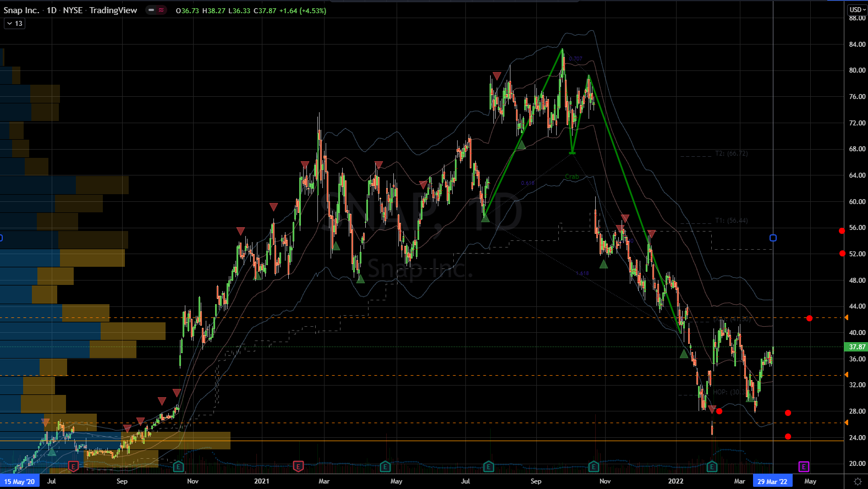Toggle the pink wavy indicator in the title pill
The width and height of the screenshot is (868, 489).
tap(161, 10)
